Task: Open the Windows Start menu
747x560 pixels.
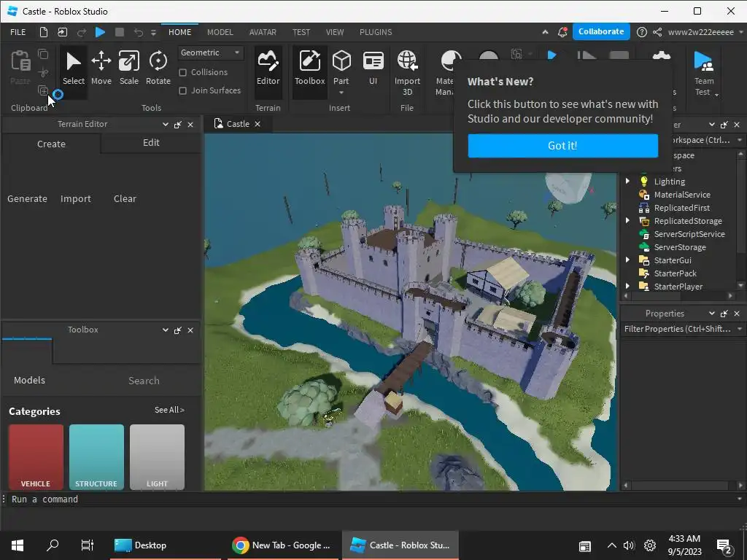Action: [18, 545]
